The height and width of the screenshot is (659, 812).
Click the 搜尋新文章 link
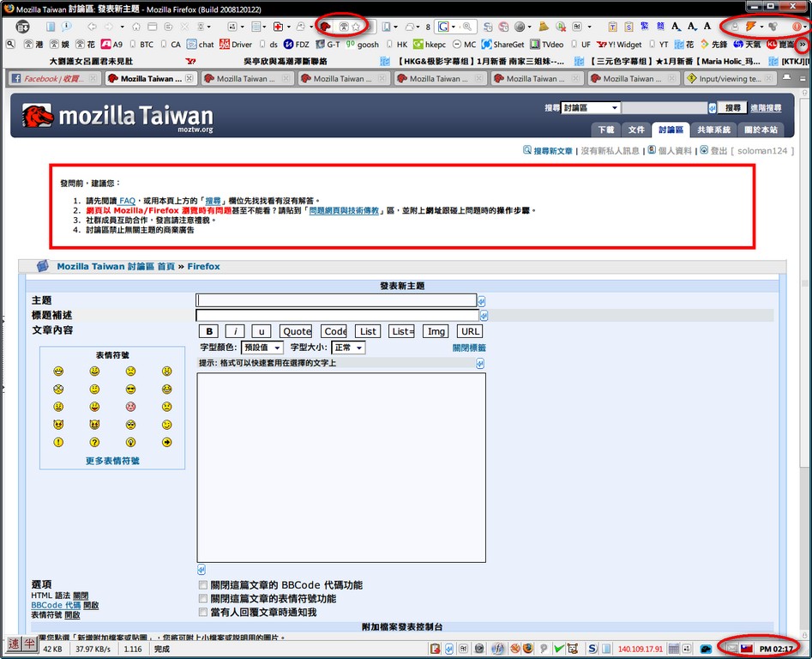click(552, 151)
